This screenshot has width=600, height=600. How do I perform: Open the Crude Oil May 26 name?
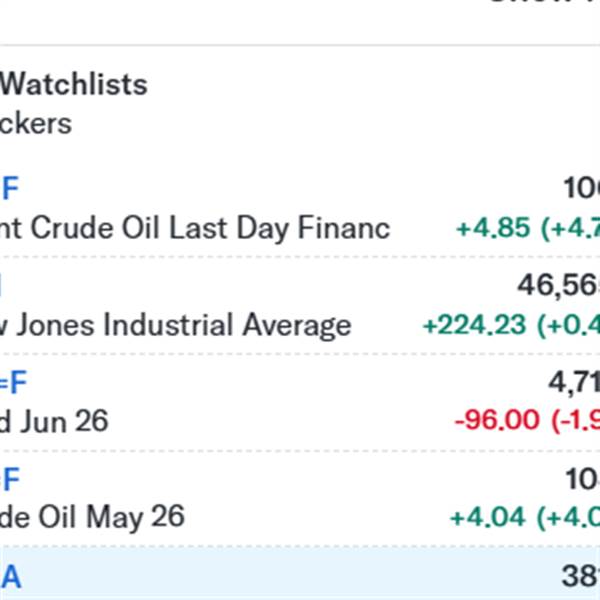pos(93,517)
